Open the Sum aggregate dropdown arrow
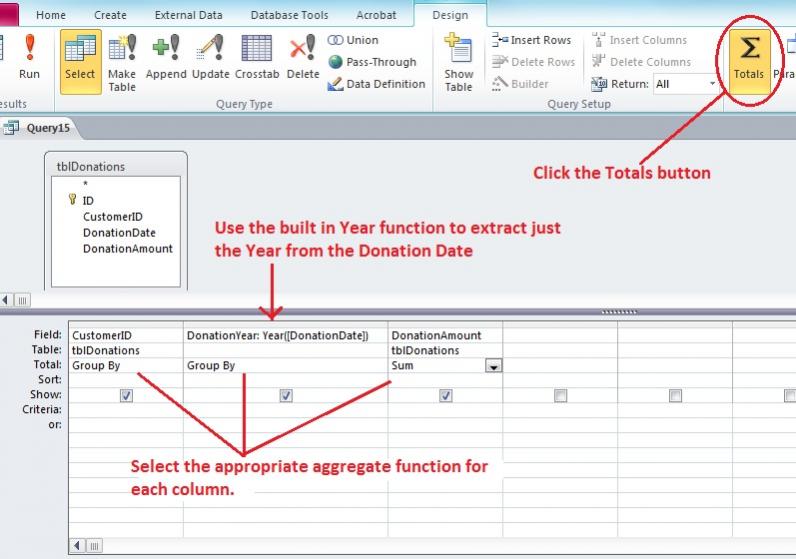The width and height of the screenshot is (796, 559). coord(493,366)
